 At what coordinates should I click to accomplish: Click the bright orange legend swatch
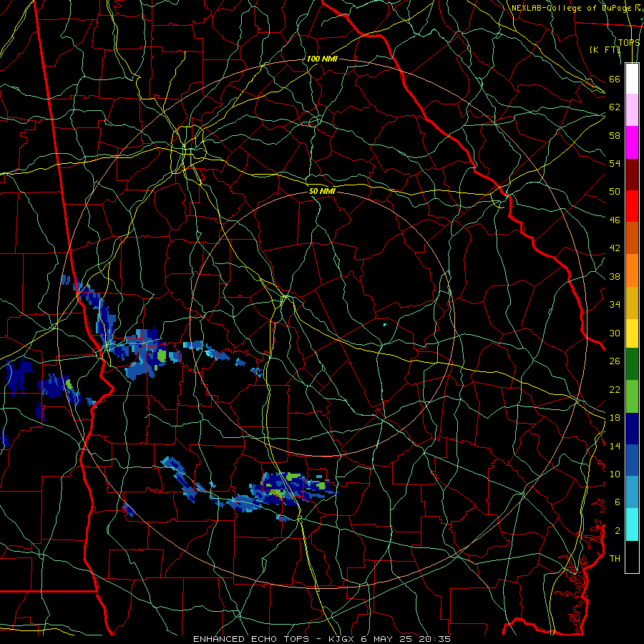[632, 270]
